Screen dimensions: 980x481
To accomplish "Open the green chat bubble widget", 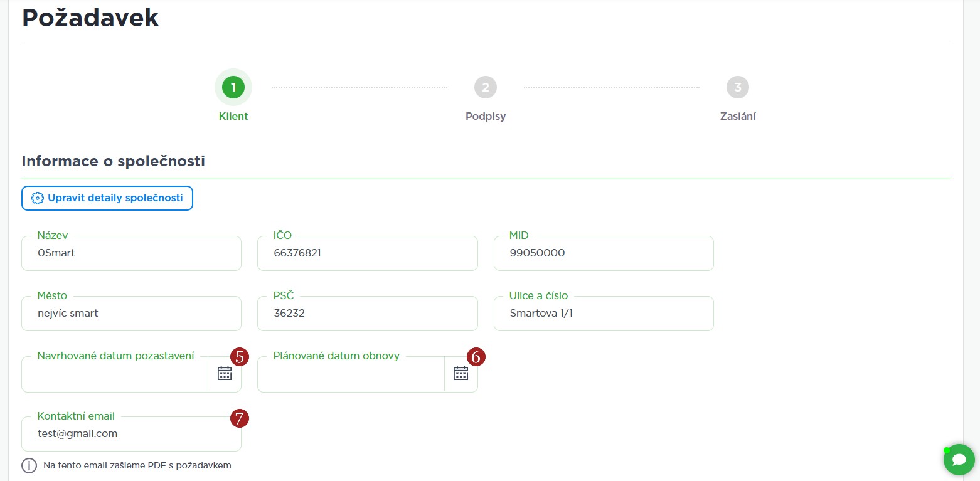I will coord(959,460).
